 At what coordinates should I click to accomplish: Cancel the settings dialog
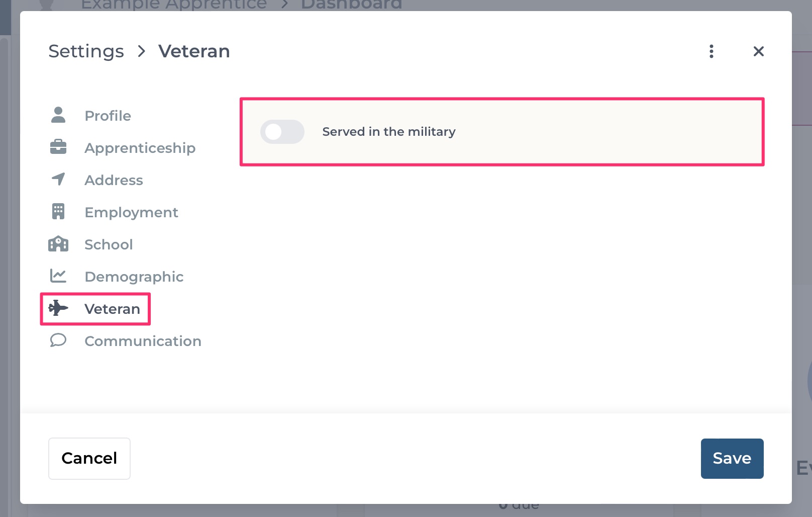(89, 458)
